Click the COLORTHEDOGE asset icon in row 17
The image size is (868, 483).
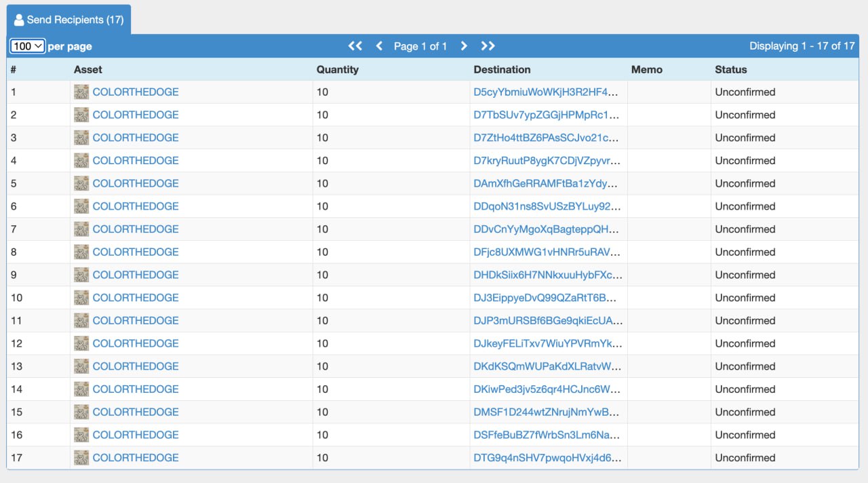click(x=81, y=458)
